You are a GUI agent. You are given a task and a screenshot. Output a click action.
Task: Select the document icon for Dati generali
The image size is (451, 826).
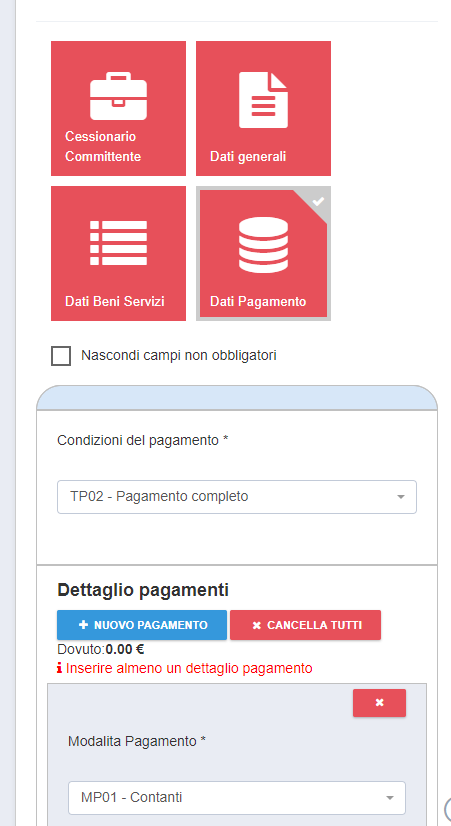point(263,100)
